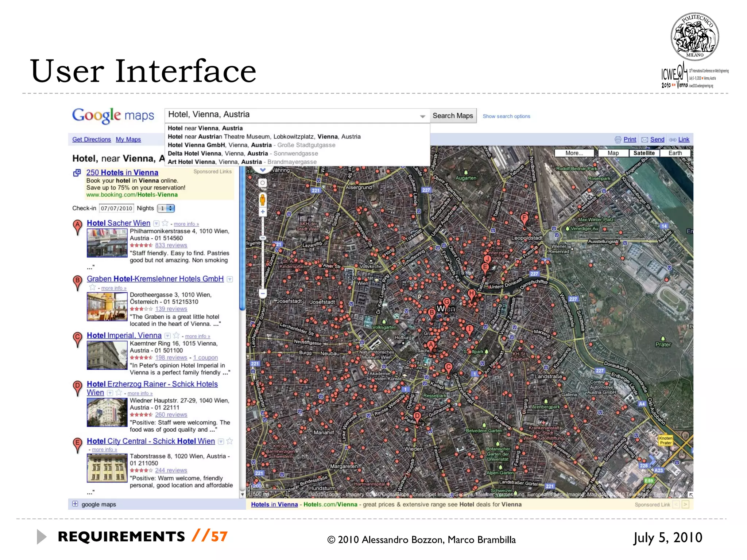Open search box suggestions dropdown arrow
Screen dimensions: 747x560
pos(422,116)
